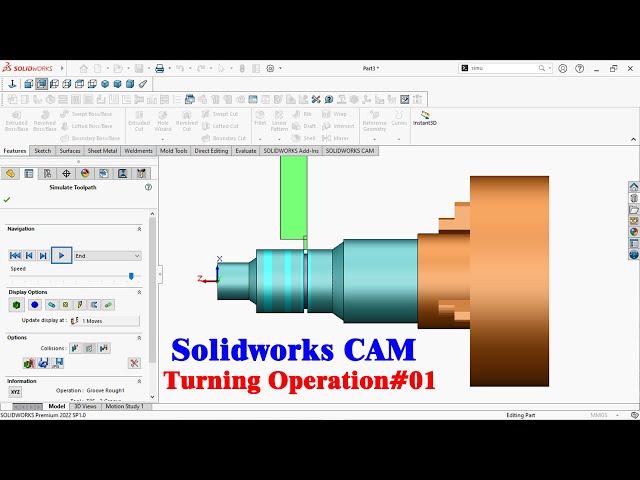Viewport: 640px width, 480px height.
Task: Expand the SOLIDWORKS menu arrow
Action: pyautogui.click(x=62, y=68)
